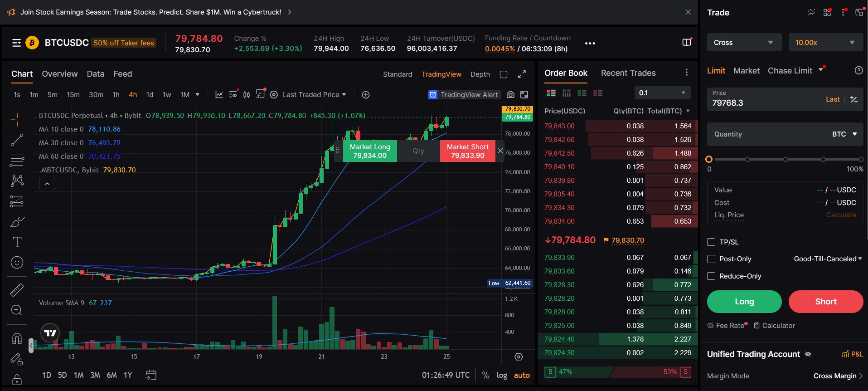The image size is (868, 391).
Task: Select the 1h timeframe
Action: [x=116, y=94]
